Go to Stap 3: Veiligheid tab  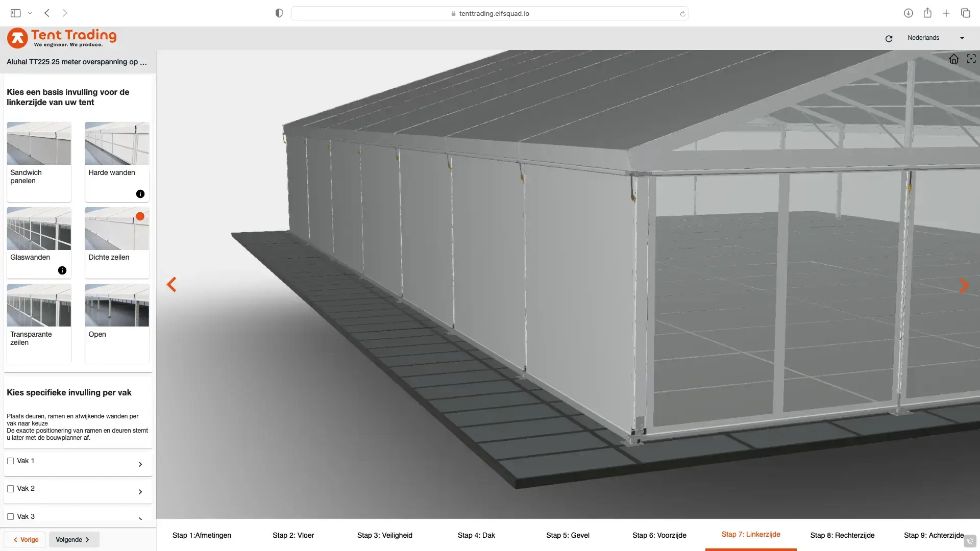[385, 535]
